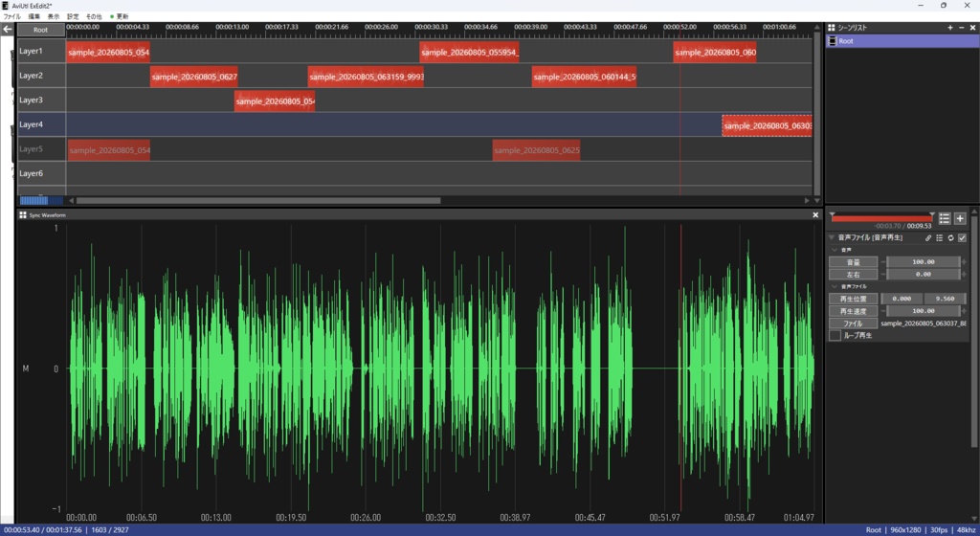The image size is (980, 536).
Task: Click the update (更新) menu item
Action: [x=122, y=16]
